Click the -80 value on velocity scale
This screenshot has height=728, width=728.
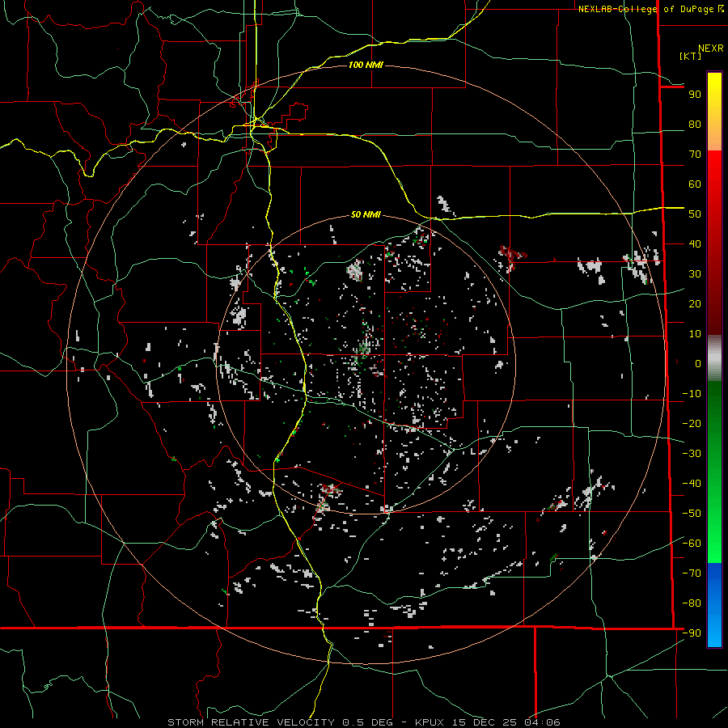click(692, 603)
